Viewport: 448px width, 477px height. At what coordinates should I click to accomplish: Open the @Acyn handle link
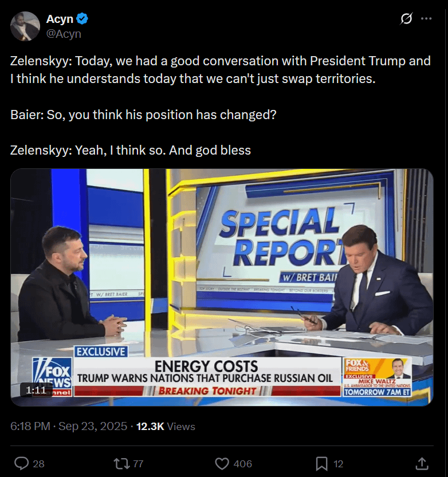[x=64, y=34]
